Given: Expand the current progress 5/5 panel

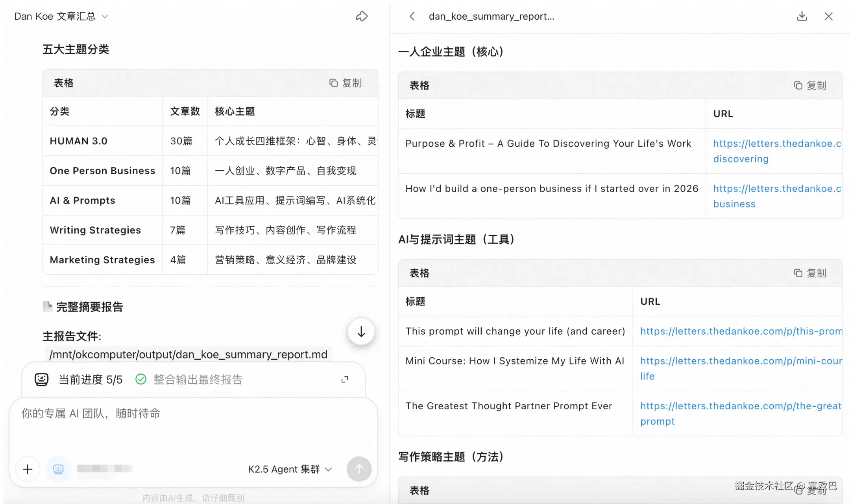Looking at the screenshot, I should (x=345, y=379).
